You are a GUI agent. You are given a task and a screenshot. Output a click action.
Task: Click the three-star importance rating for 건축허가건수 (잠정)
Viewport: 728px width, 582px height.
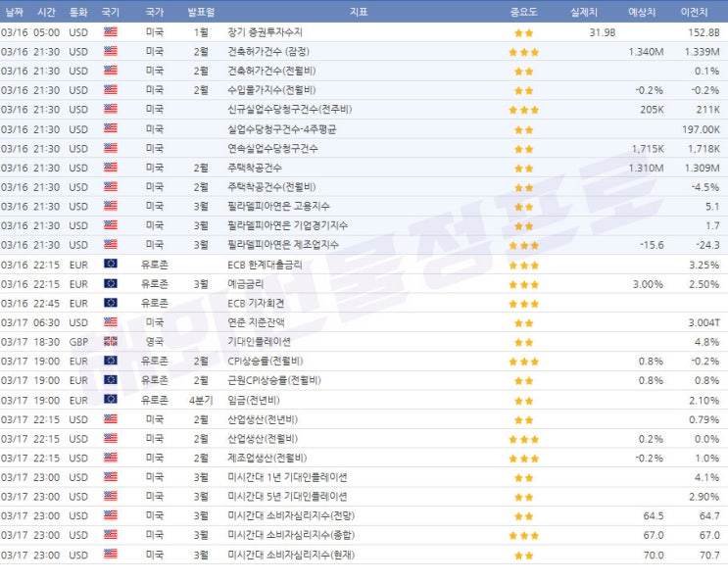click(524, 52)
